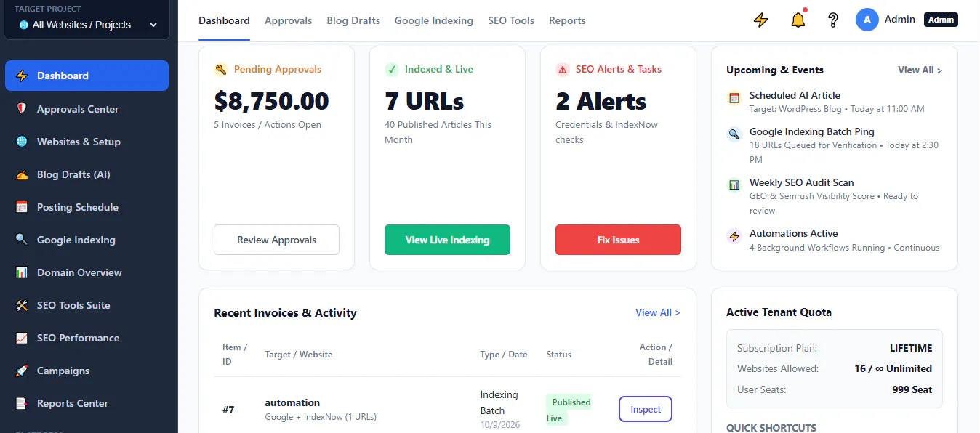Switch to the Approvals tab

tap(288, 20)
